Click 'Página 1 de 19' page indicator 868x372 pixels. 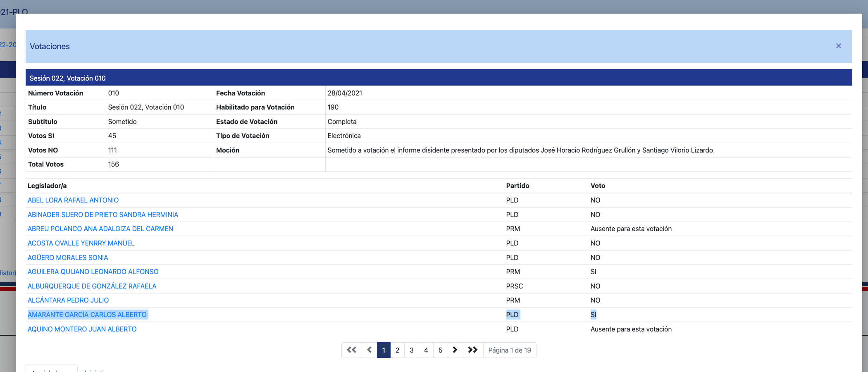(510, 350)
